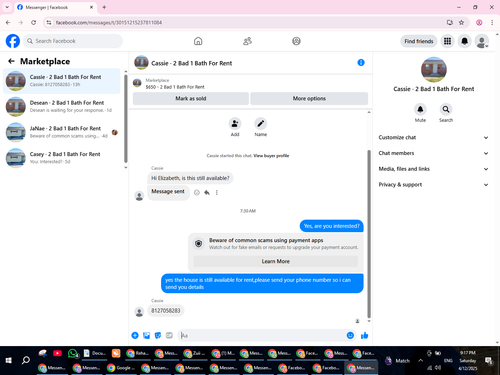
Task: Click the Search Facebook field
Action: click(73, 41)
